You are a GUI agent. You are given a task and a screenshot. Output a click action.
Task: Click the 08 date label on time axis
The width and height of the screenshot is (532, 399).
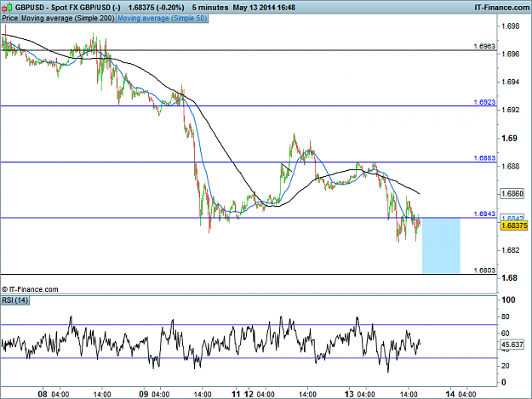point(43,394)
